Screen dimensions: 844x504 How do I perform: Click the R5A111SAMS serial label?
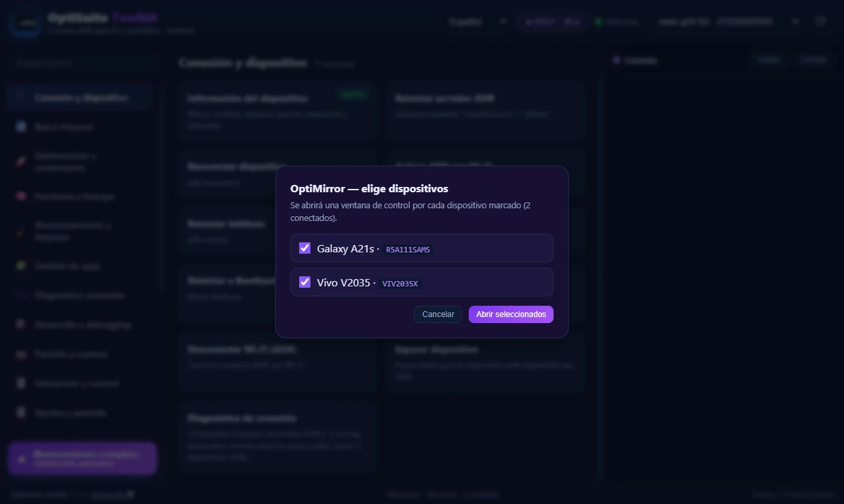[x=408, y=250]
